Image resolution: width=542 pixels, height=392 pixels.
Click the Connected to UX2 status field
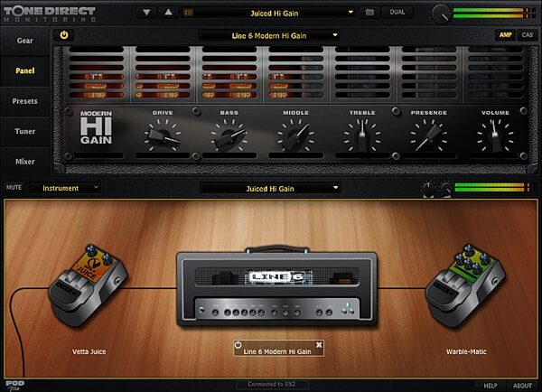[x=272, y=384]
